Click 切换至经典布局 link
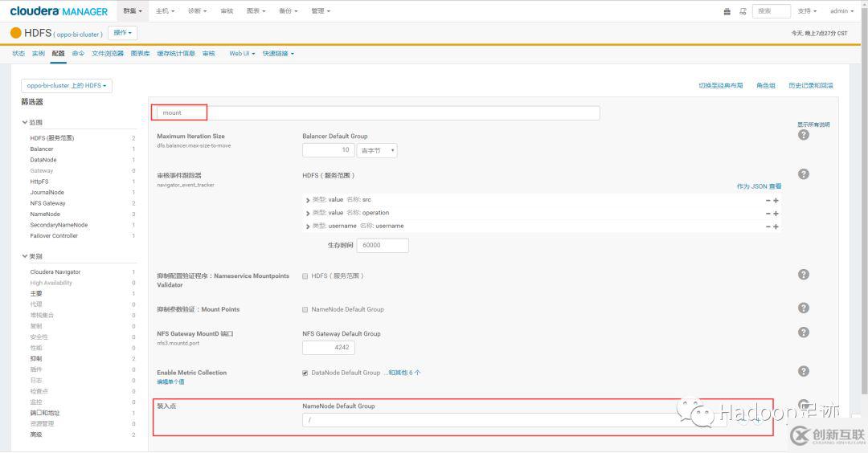The height and width of the screenshot is (453, 868). point(720,86)
